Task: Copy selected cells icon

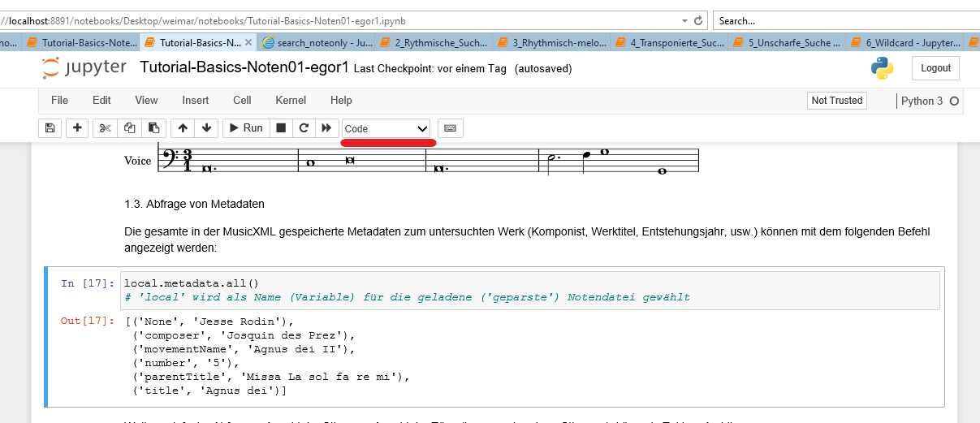Action: click(x=129, y=128)
